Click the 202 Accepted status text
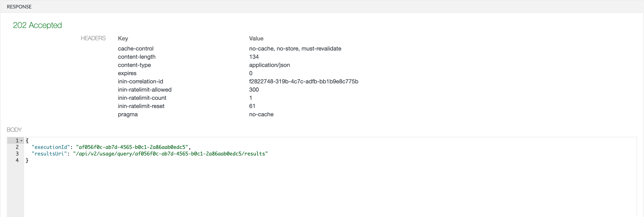Image resolution: width=644 pixels, height=217 pixels. 38,25
